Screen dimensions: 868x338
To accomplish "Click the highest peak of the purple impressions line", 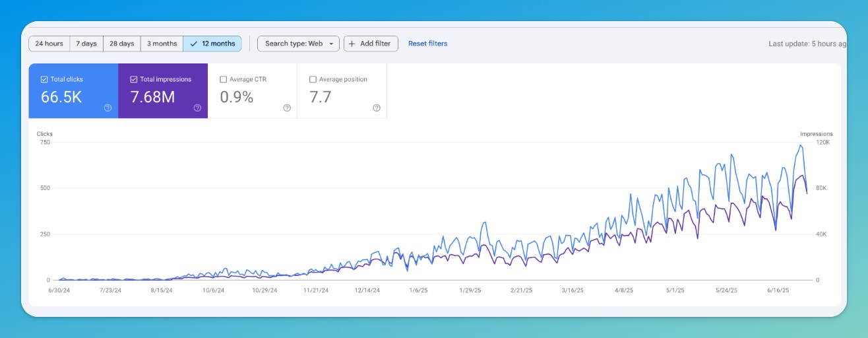I will 801,176.
